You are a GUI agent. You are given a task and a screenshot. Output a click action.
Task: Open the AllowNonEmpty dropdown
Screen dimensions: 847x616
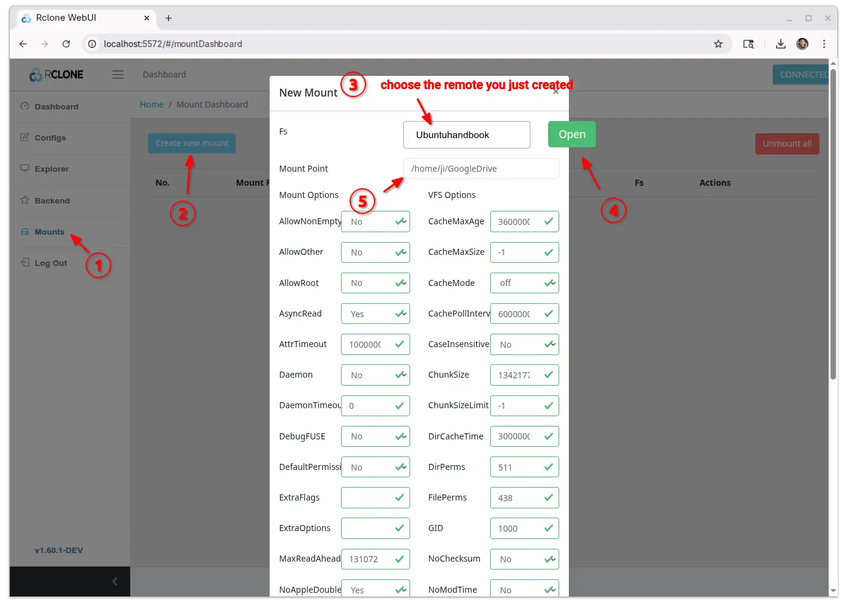coord(375,222)
